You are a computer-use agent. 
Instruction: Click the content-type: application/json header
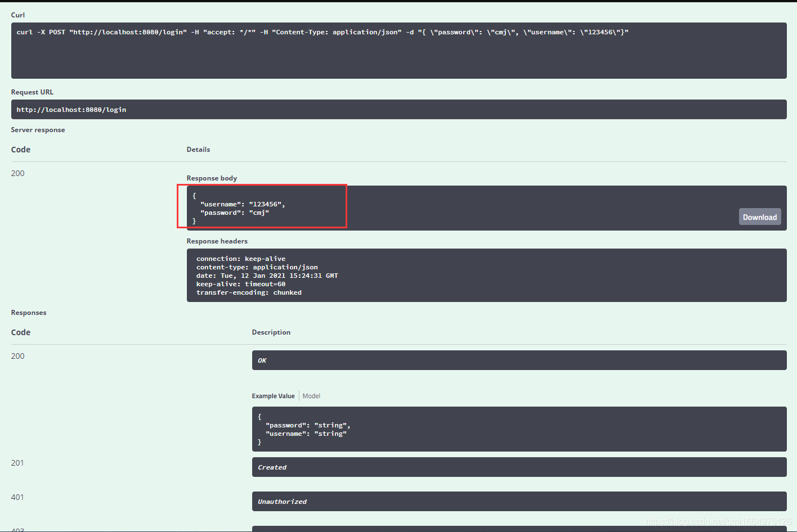point(257,267)
